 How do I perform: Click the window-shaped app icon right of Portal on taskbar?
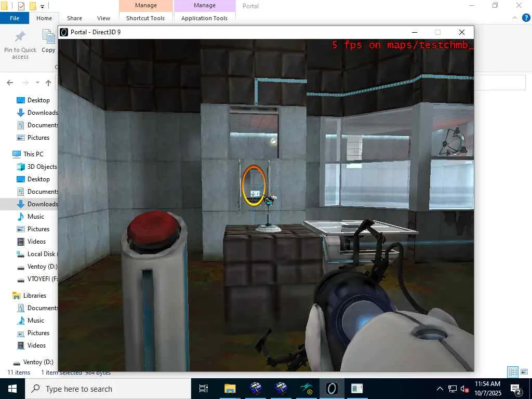(357, 389)
